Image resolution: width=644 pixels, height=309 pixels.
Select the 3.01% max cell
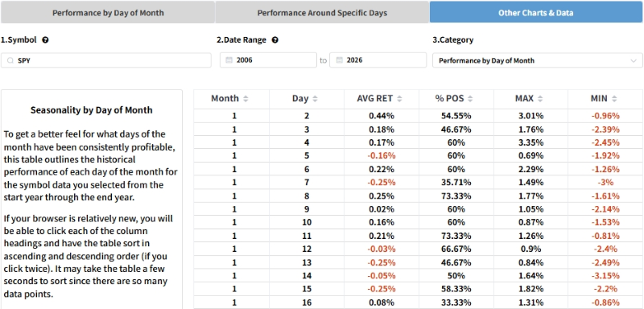(531, 116)
